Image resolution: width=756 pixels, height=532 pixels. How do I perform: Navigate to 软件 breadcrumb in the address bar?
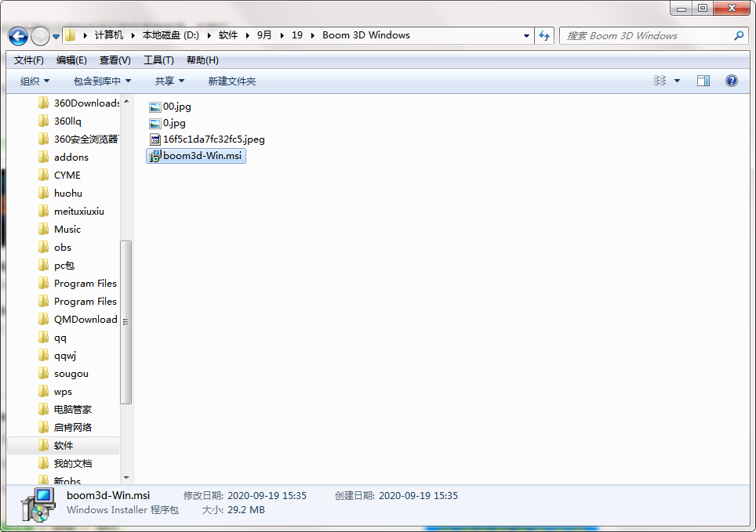[228, 35]
